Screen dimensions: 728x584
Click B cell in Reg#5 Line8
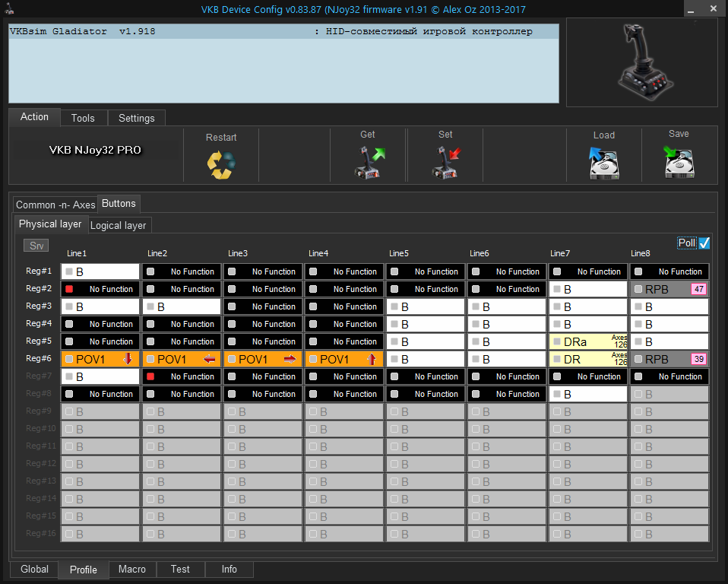coord(669,341)
